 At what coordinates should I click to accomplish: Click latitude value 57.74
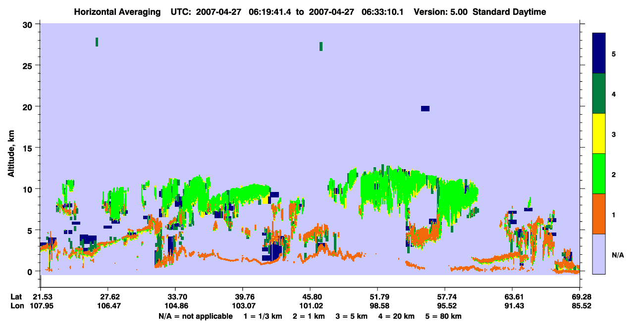tap(445, 297)
